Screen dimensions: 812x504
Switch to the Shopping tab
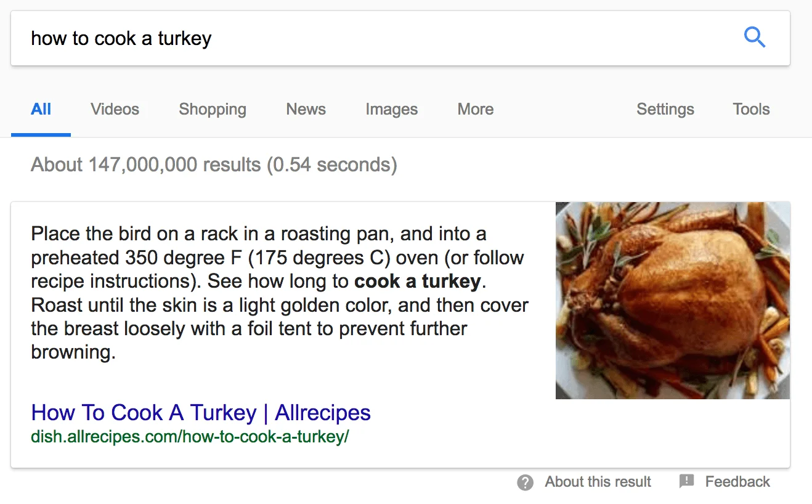coord(212,109)
